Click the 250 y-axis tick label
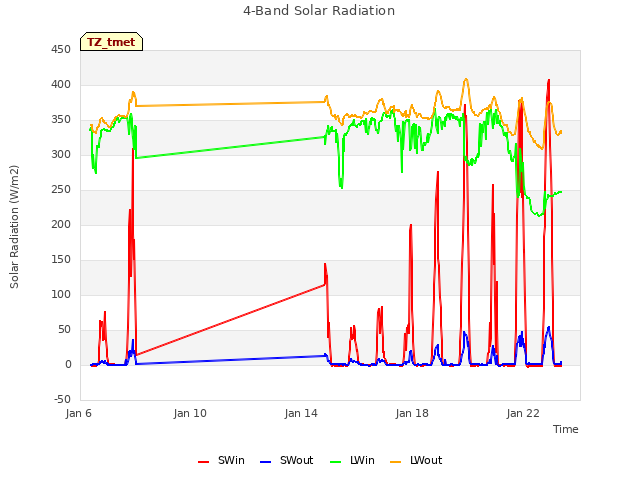640x480 pixels. click(x=61, y=190)
